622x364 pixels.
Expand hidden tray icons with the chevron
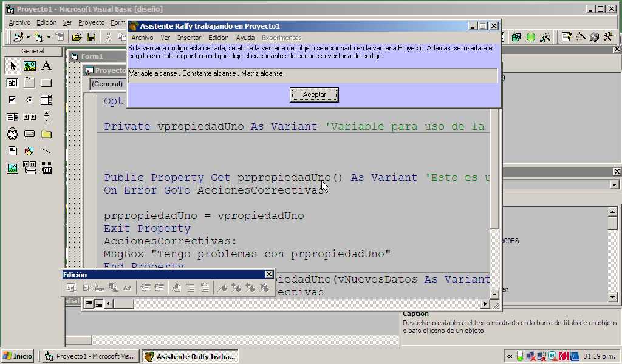tap(510, 357)
